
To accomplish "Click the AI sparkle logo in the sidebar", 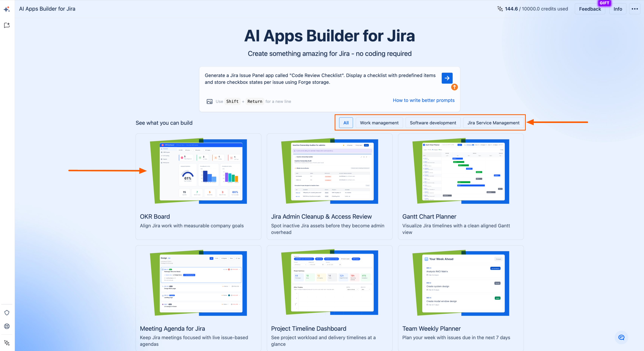I will click(7, 9).
